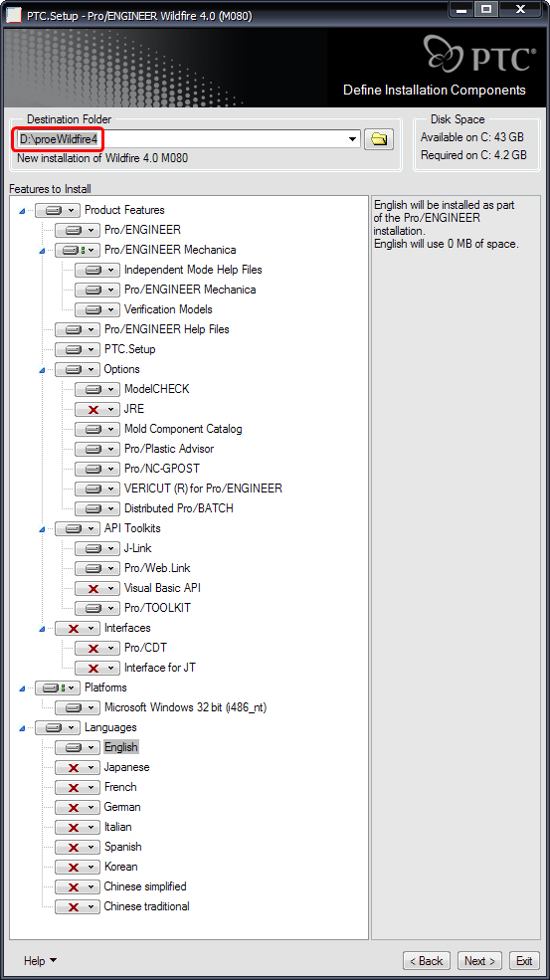Image resolution: width=550 pixels, height=980 pixels.
Task: Click drive icon next to Pro/Web.Link
Action: (x=92, y=569)
